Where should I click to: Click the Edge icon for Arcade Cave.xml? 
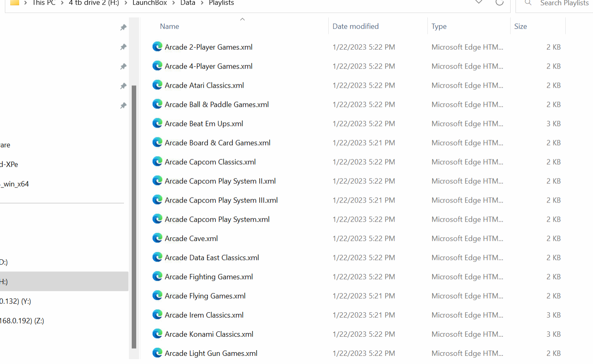tap(157, 238)
